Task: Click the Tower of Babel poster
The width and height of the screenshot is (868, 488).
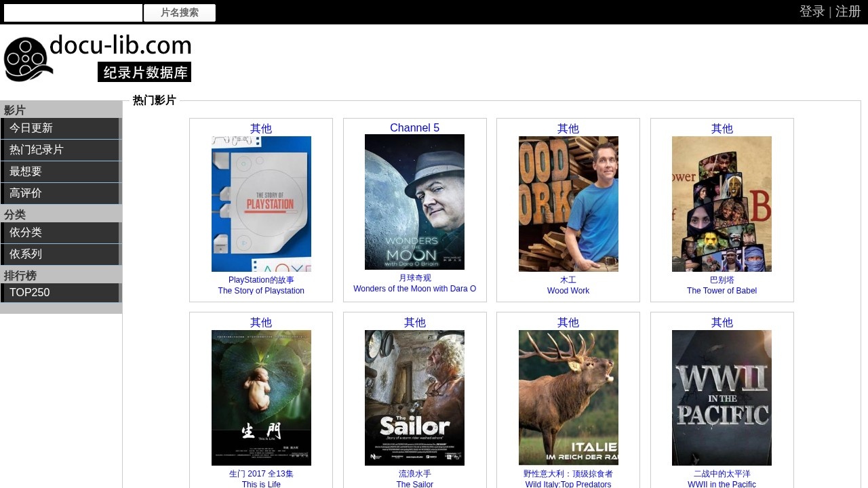Action: (x=722, y=204)
